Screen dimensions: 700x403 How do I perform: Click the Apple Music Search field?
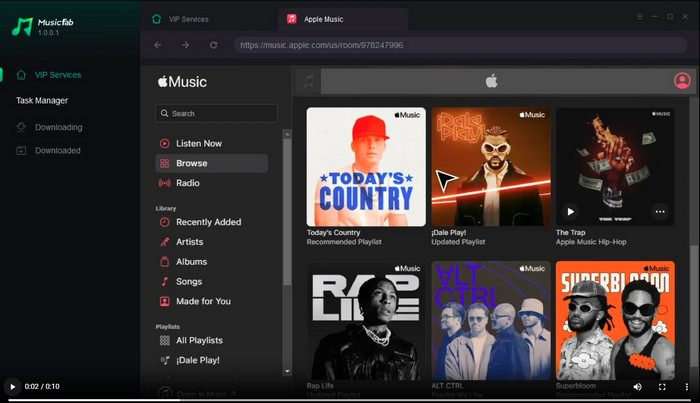218,113
